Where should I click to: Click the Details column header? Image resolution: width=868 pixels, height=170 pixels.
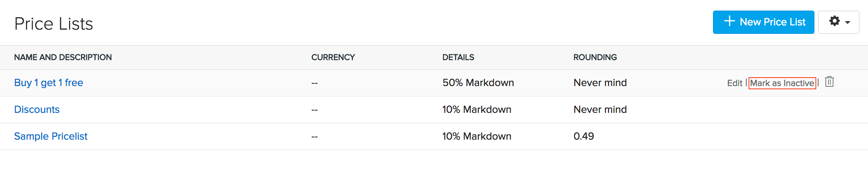click(x=458, y=57)
